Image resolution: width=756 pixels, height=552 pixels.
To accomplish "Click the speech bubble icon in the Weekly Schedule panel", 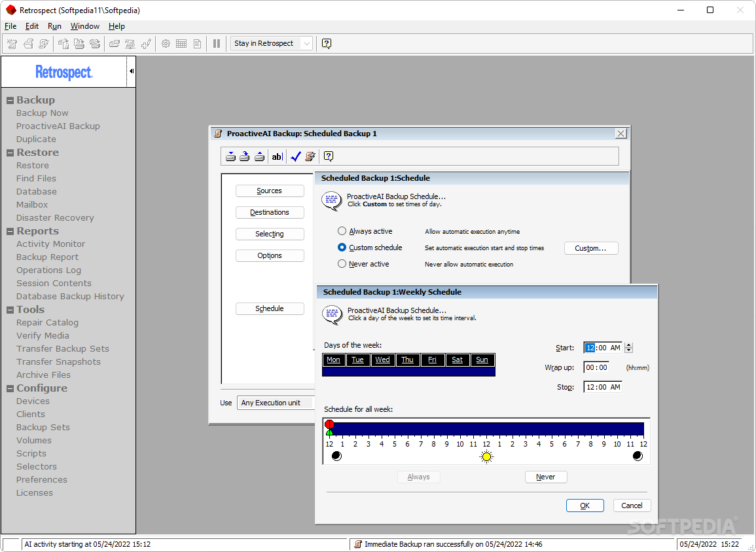I will pyautogui.click(x=332, y=315).
